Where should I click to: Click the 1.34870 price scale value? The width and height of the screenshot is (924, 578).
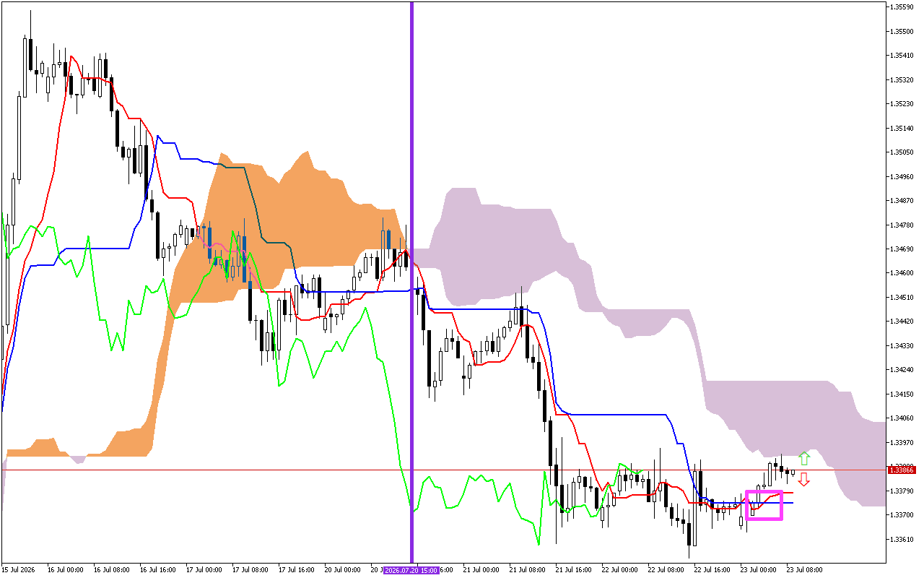pos(903,201)
